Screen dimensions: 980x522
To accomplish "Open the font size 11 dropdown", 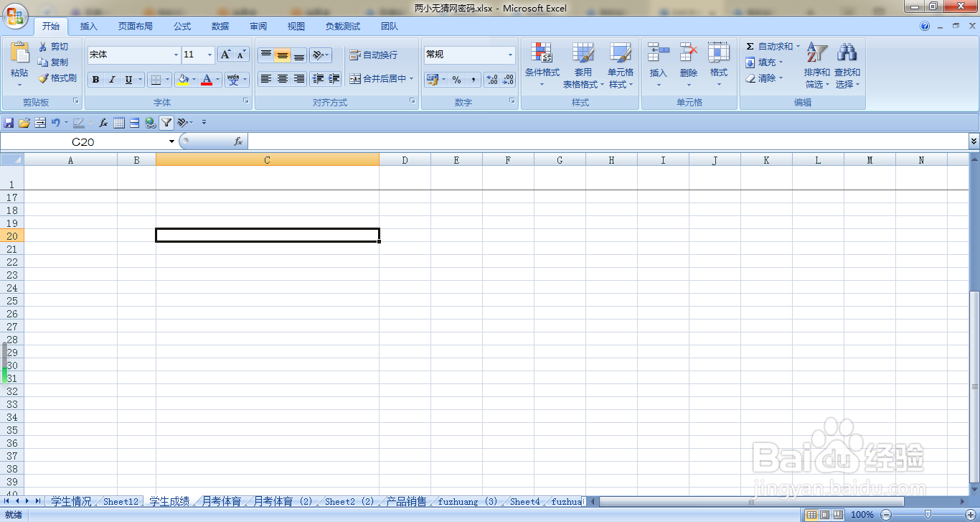I will click(209, 55).
